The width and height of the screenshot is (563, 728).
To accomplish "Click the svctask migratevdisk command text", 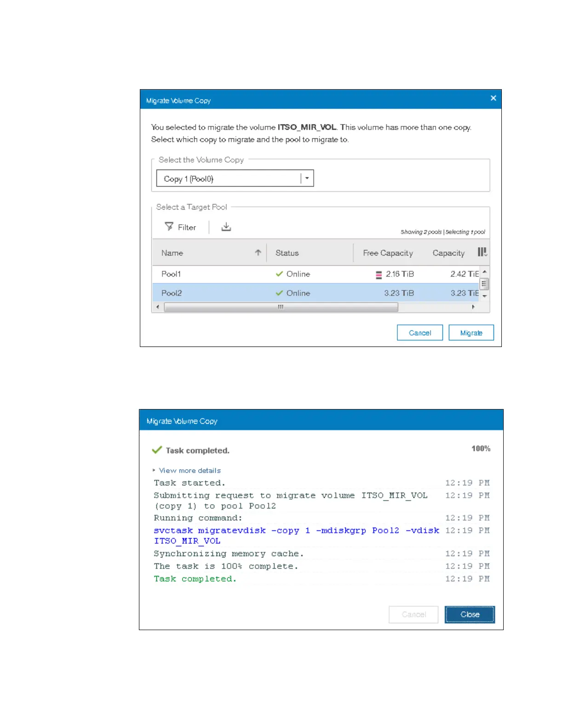I will [296, 535].
